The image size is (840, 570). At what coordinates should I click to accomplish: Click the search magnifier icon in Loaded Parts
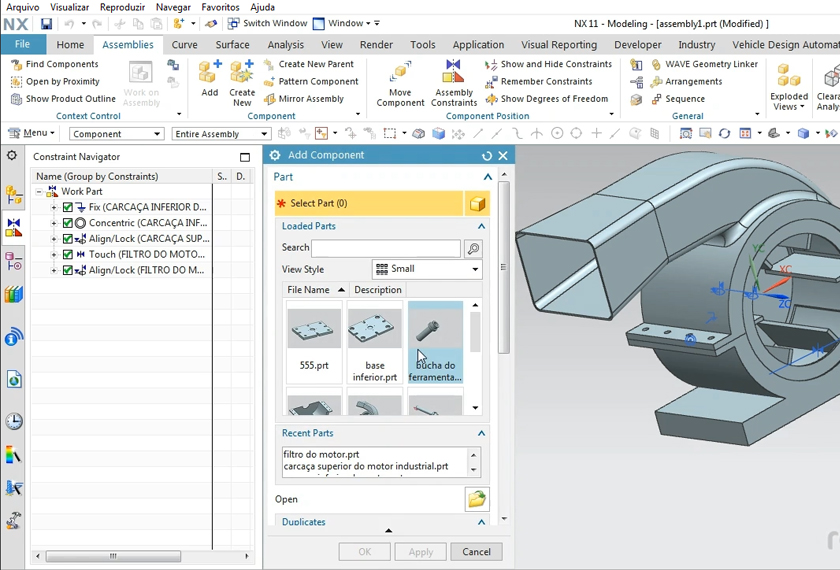(x=473, y=248)
